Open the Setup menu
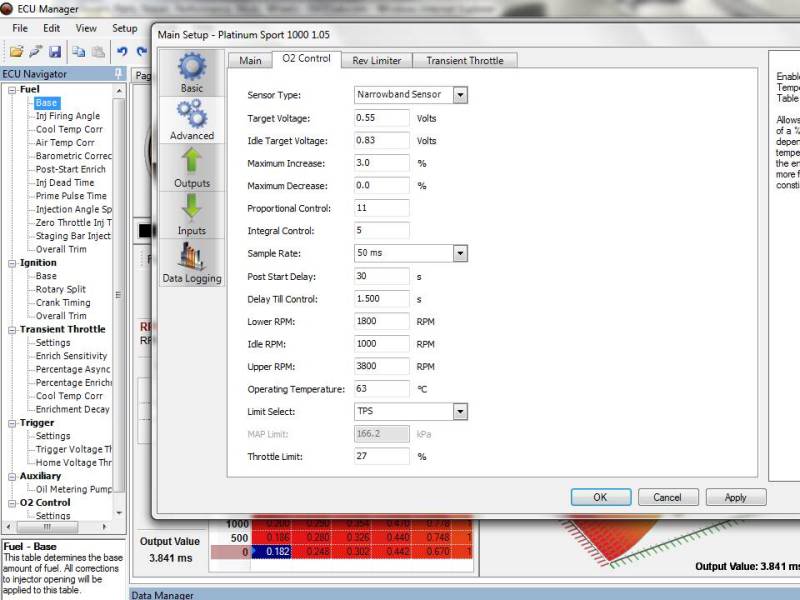800x600 pixels. coord(124,28)
